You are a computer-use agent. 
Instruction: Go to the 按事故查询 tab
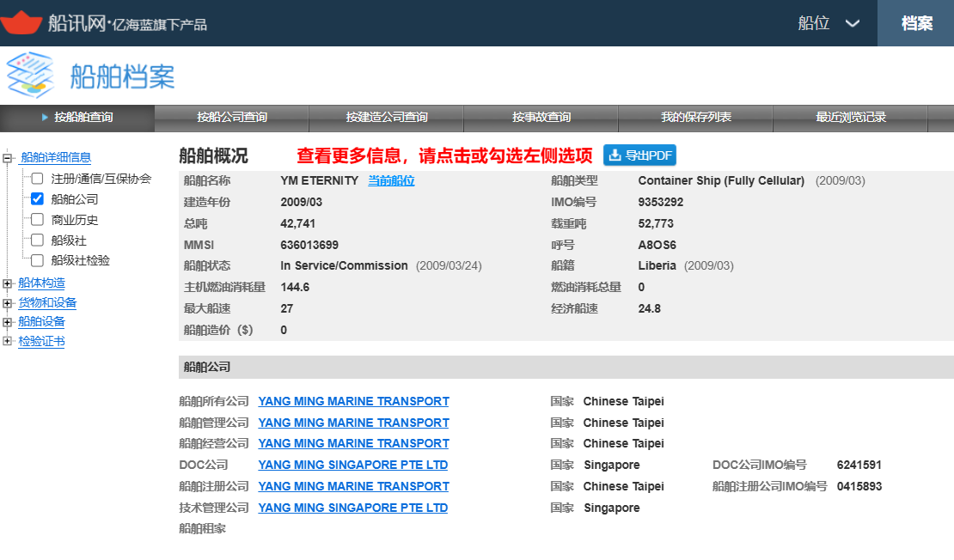point(541,118)
